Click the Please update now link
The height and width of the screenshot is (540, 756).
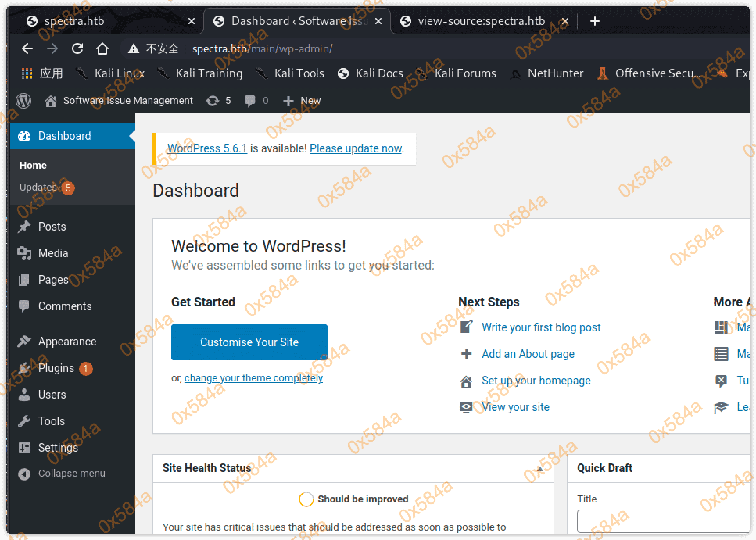355,149
